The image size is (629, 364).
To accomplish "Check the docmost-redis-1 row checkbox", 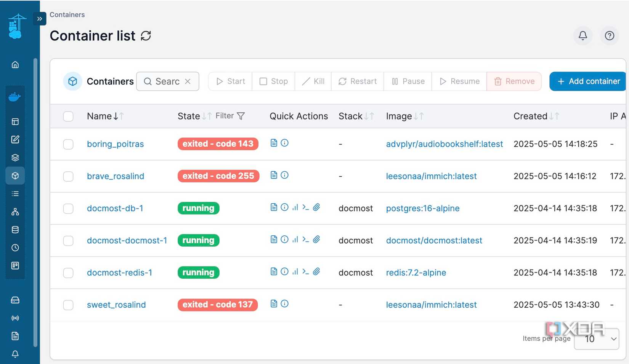I will [x=68, y=273].
